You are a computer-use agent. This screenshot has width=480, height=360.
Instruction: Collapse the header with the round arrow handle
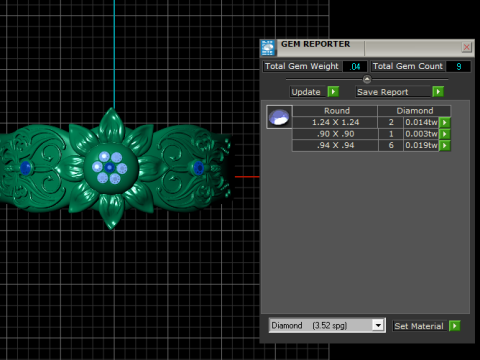pos(367,79)
